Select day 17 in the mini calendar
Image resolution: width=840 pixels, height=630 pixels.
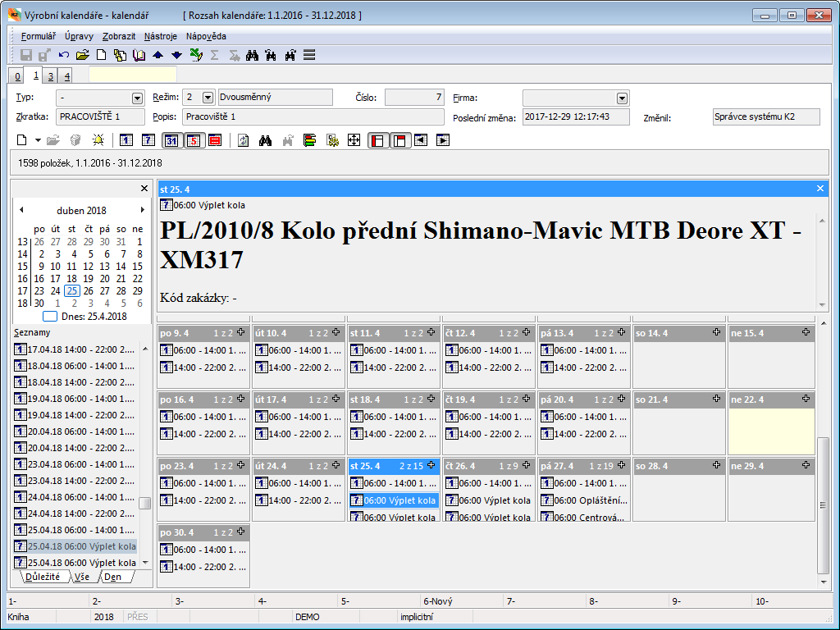pos(55,279)
